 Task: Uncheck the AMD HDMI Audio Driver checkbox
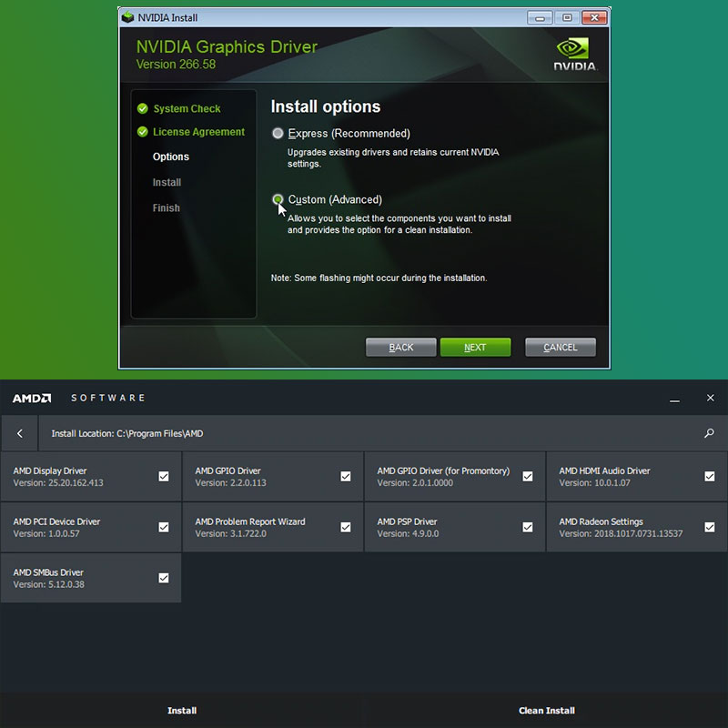click(710, 476)
